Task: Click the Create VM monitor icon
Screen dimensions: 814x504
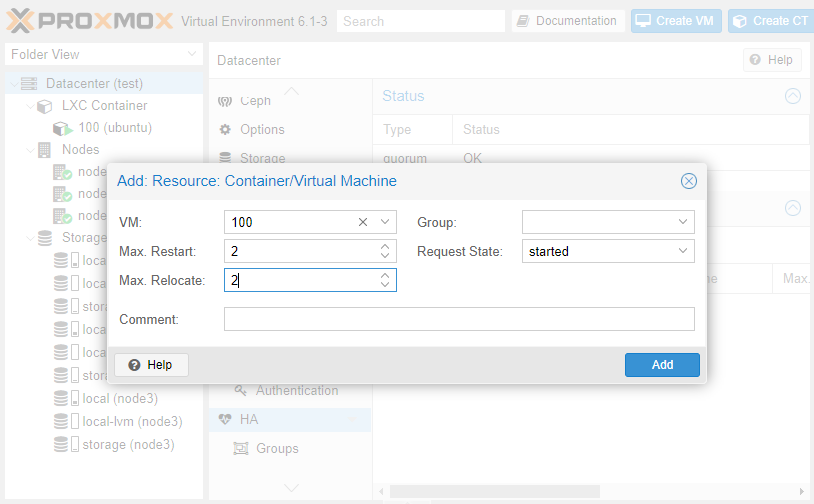Action: 643,21
